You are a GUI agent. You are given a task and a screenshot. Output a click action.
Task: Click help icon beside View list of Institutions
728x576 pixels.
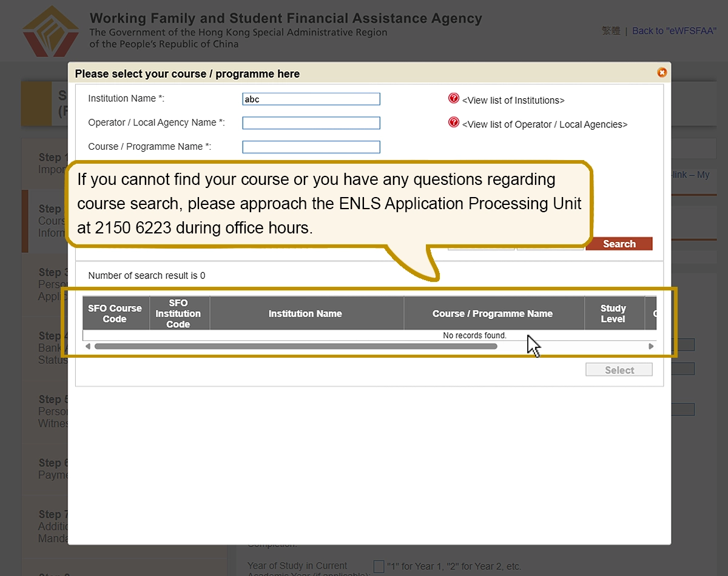point(453,98)
